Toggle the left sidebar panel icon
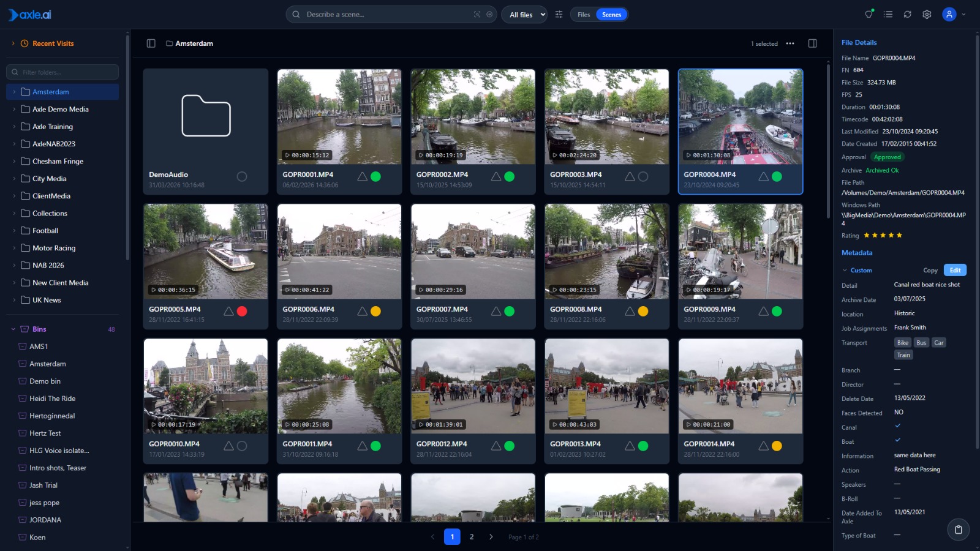The height and width of the screenshot is (551, 980). tap(151, 43)
